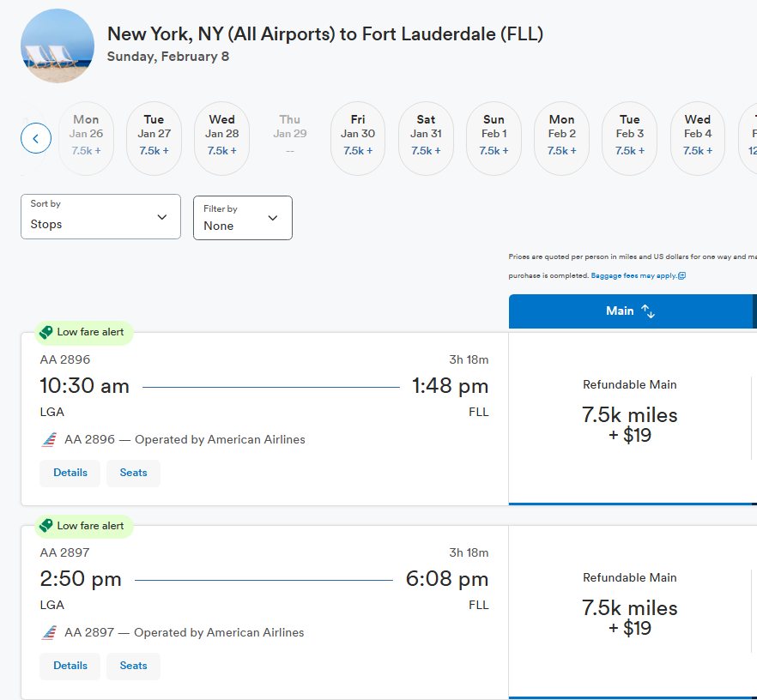Click the green tag icon on AA 2896 alert
Viewport: 757px width, 700px height.
tap(45, 332)
